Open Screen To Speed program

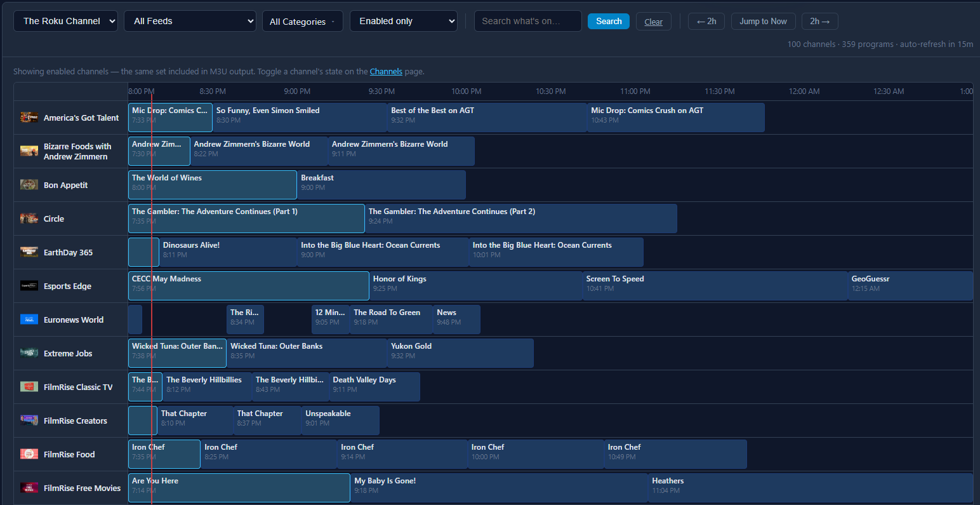715,286
